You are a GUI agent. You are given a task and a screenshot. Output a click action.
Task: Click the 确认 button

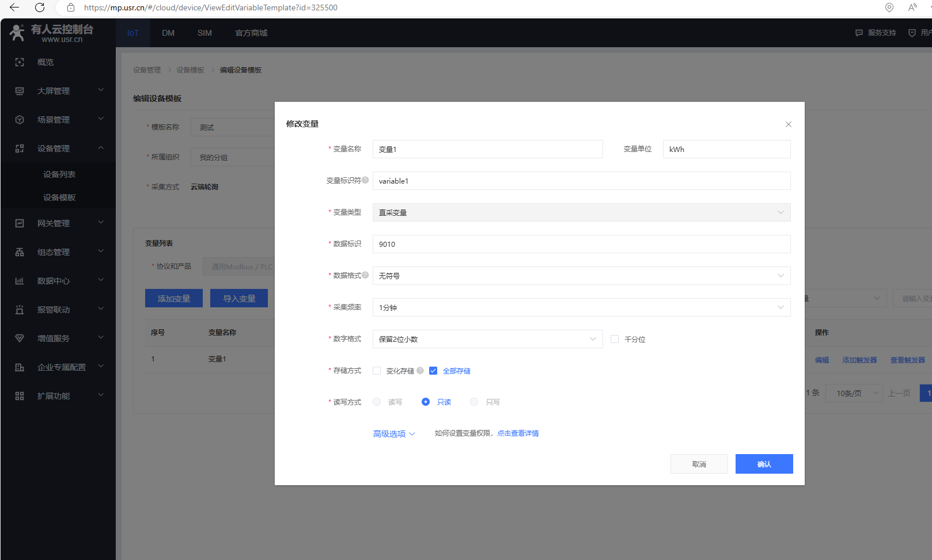point(764,464)
